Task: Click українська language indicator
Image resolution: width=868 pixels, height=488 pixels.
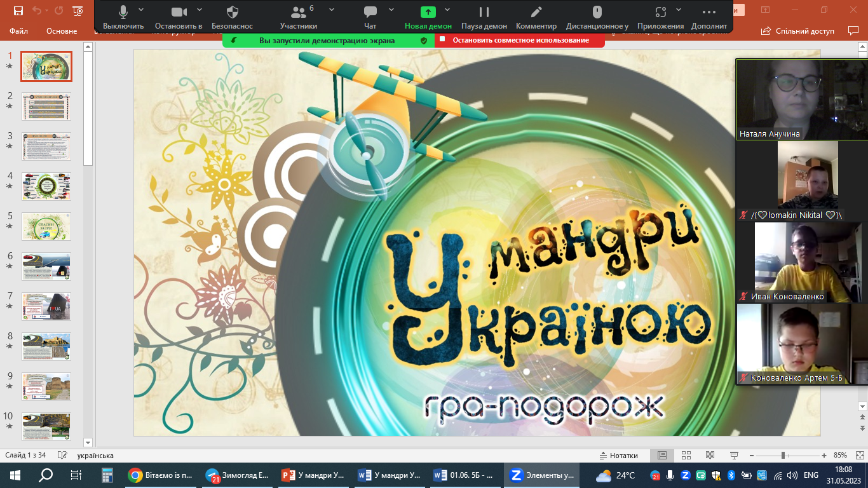Action: click(x=95, y=456)
